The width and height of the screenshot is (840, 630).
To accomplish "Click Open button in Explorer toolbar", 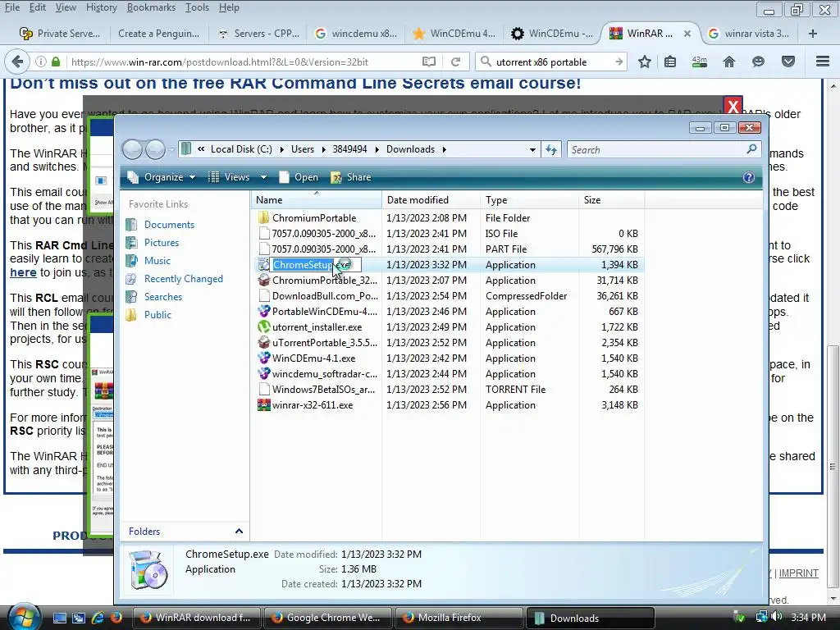I will (299, 177).
